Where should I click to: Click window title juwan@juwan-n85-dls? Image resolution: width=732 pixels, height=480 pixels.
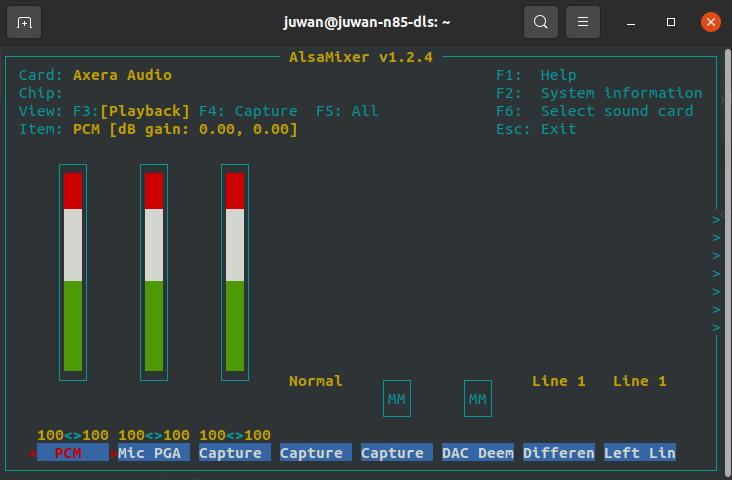[x=366, y=22]
